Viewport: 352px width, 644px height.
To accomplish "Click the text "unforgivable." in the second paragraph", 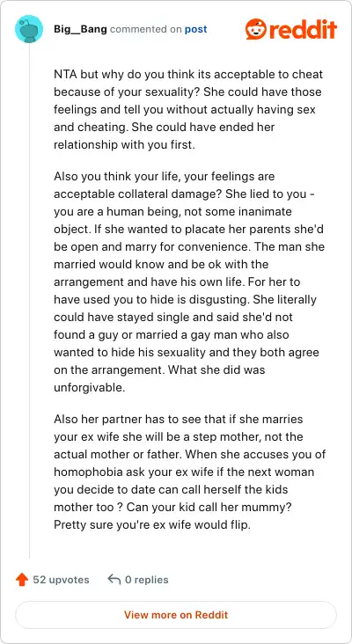I will (89, 387).
